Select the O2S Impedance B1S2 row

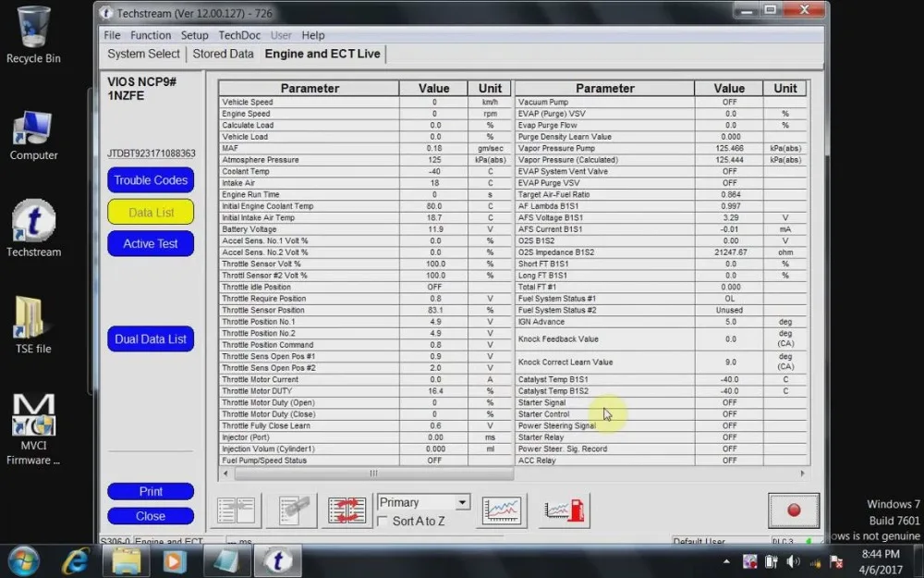tap(661, 252)
